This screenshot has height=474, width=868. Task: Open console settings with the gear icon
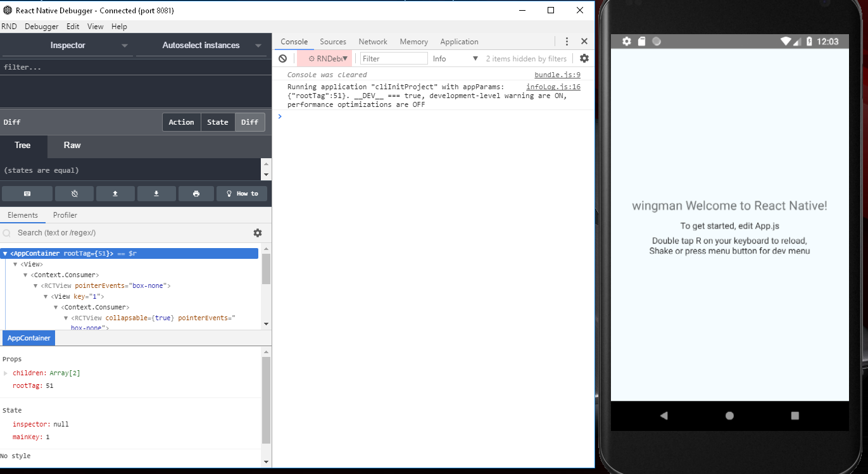click(584, 58)
